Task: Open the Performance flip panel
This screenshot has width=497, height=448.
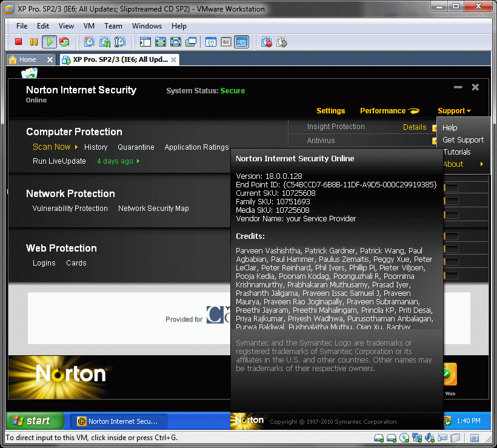Action: [x=389, y=111]
